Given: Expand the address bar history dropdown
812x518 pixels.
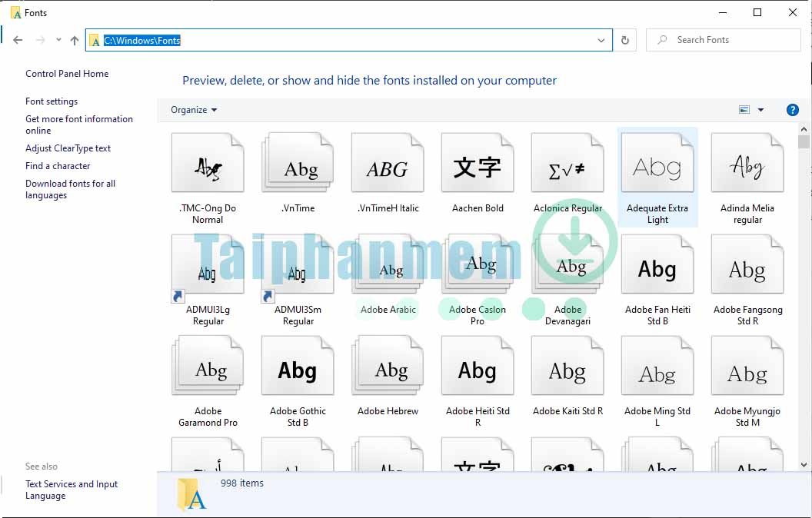Looking at the screenshot, I should [x=601, y=40].
